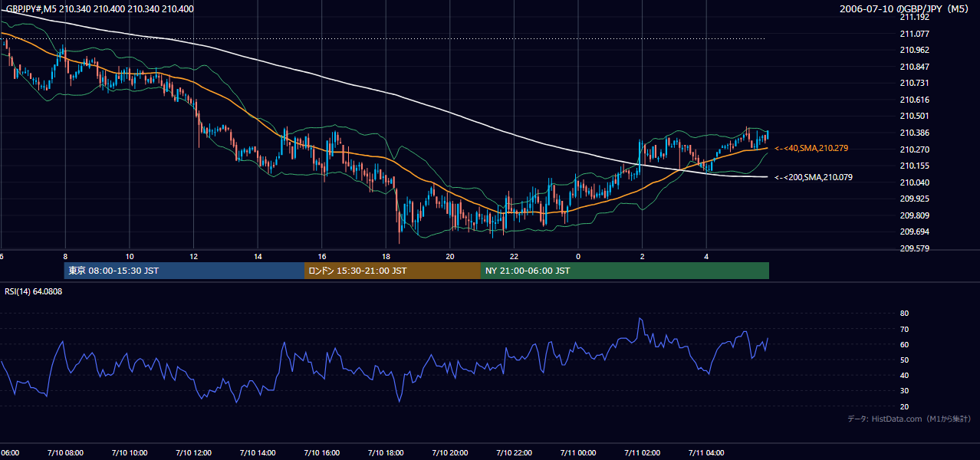Click the 210.847 price axis label

914,67
